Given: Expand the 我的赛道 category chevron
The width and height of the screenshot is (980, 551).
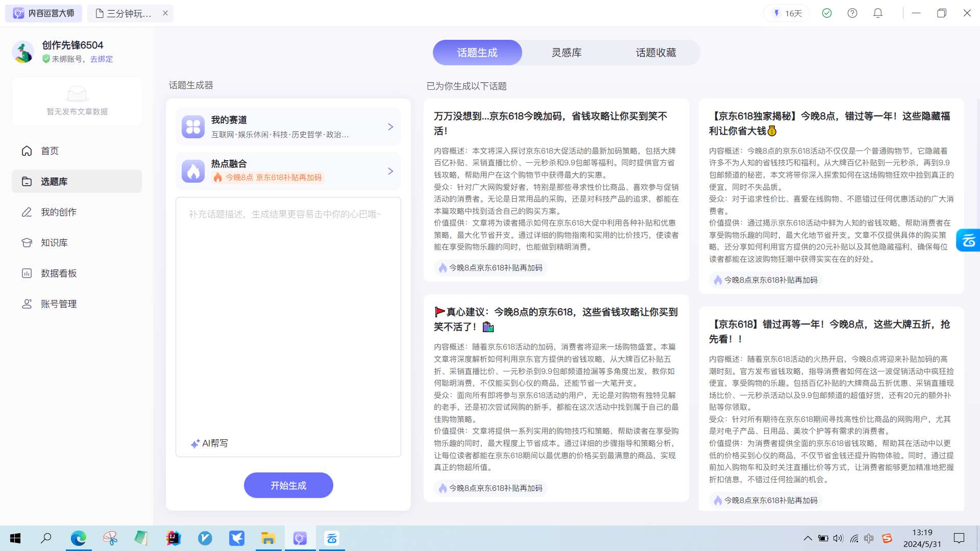Looking at the screenshot, I should pyautogui.click(x=390, y=127).
